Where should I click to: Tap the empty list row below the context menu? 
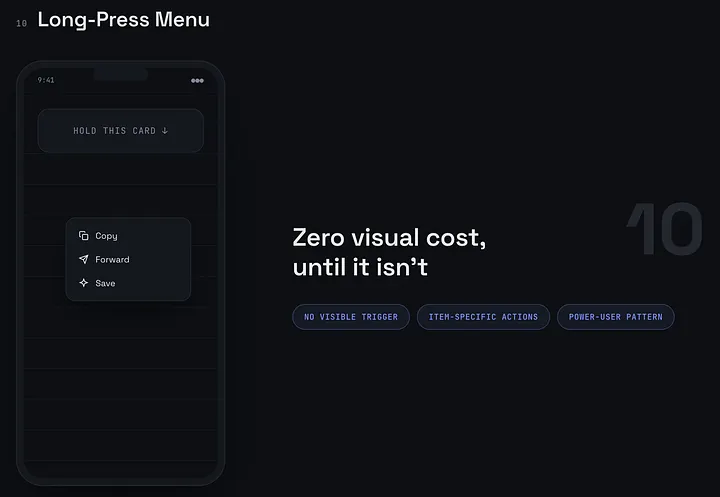click(120, 322)
